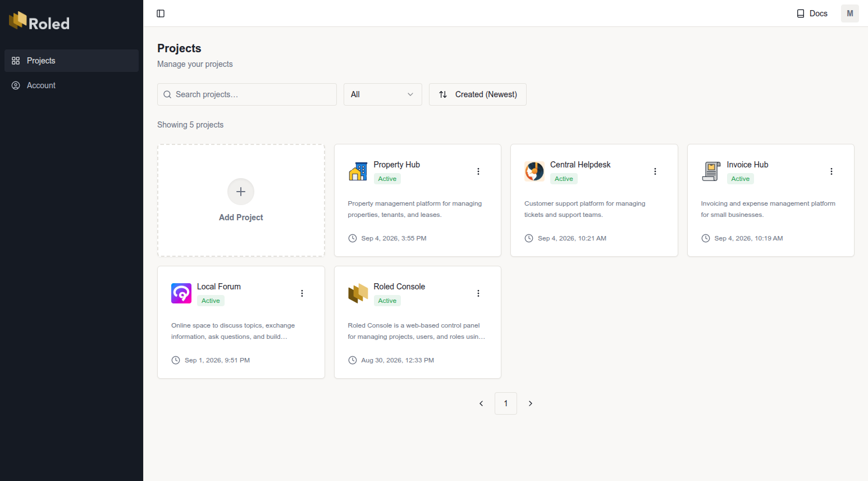Click Active badge on Local Forum
The width and height of the screenshot is (868, 481).
pyautogui.click(x=211, y=301)
